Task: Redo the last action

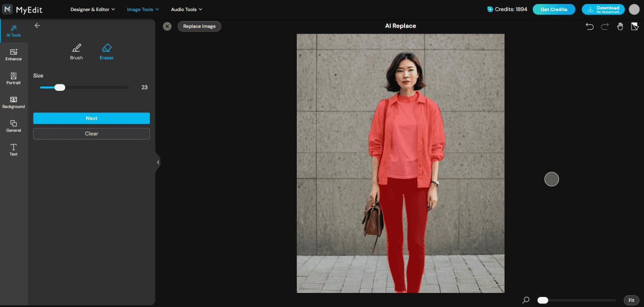Action: [604, 26]
